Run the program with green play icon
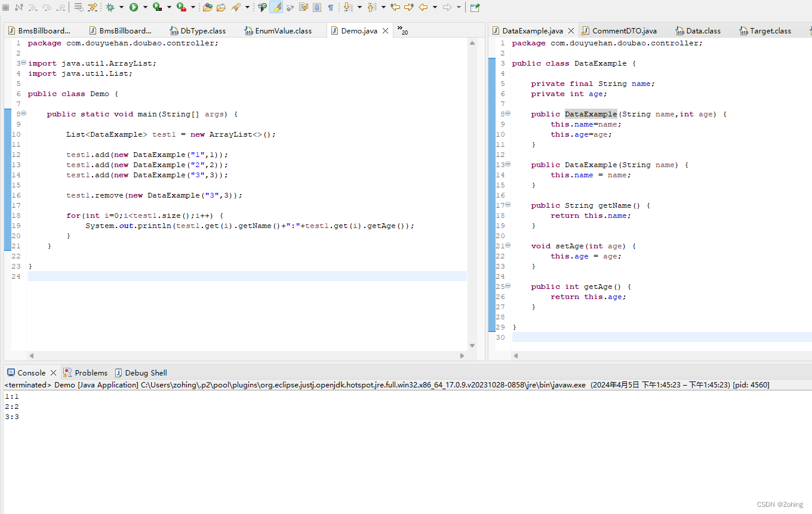Screen dimensions: 812x514 tap(134, 7)
